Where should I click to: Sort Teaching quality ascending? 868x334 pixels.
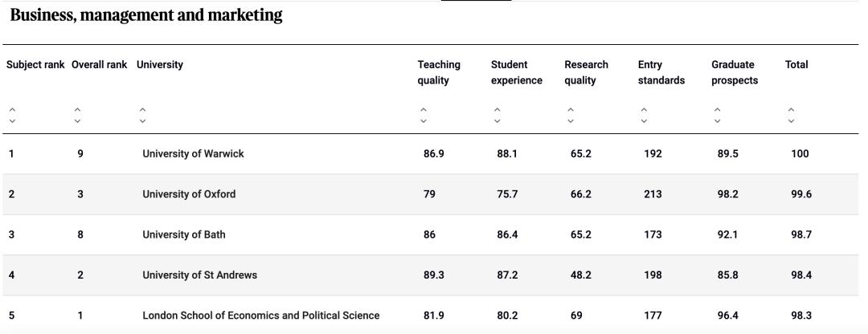tap(424, 110)
